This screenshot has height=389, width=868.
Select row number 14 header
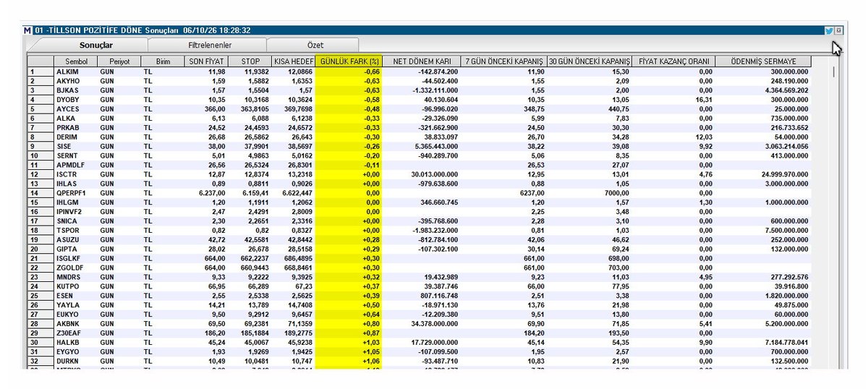[41, 194]
